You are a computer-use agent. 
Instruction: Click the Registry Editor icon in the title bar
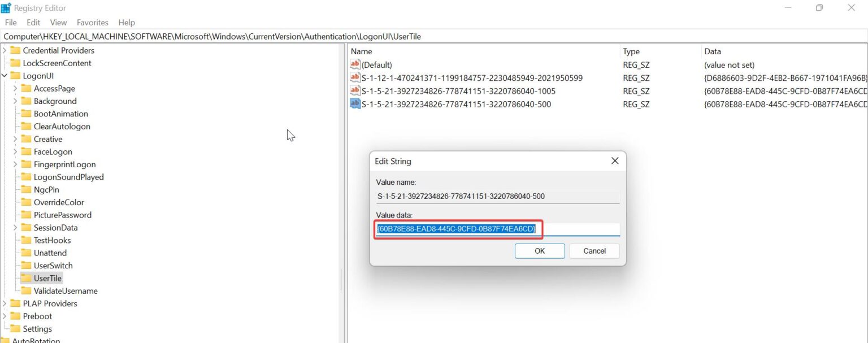7,7
